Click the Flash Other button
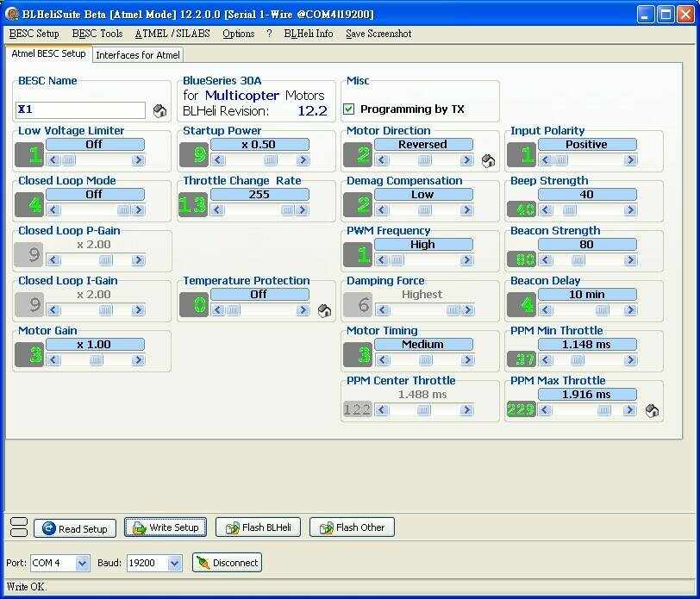Screen dimensions: 700x599 tap(352, 527)
